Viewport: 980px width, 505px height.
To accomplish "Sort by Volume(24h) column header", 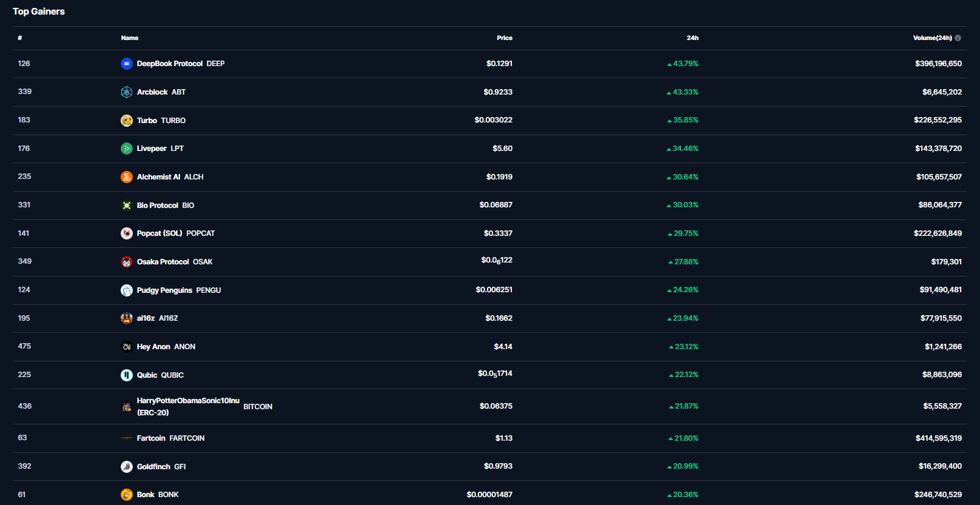I will click(932, 38).
